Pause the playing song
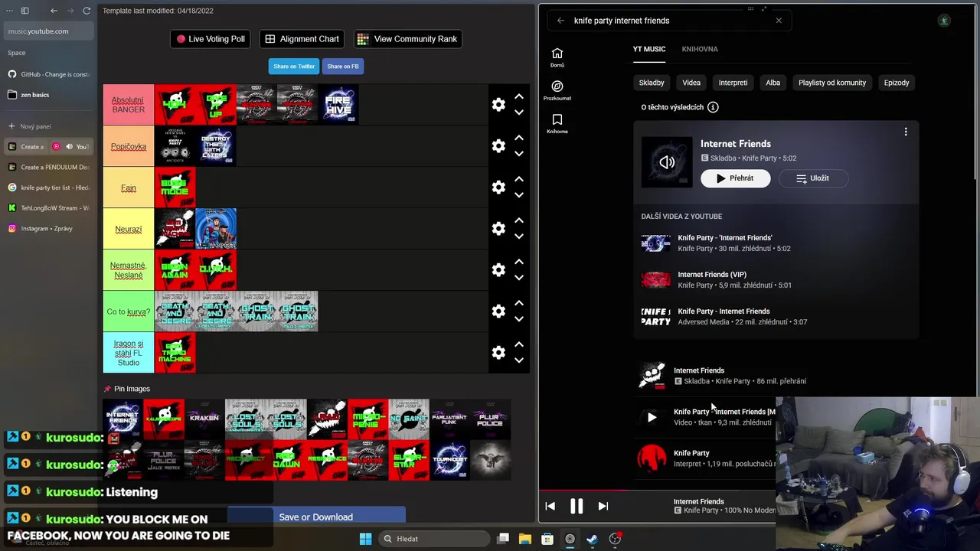980x551 pixels. pos(577,506)
